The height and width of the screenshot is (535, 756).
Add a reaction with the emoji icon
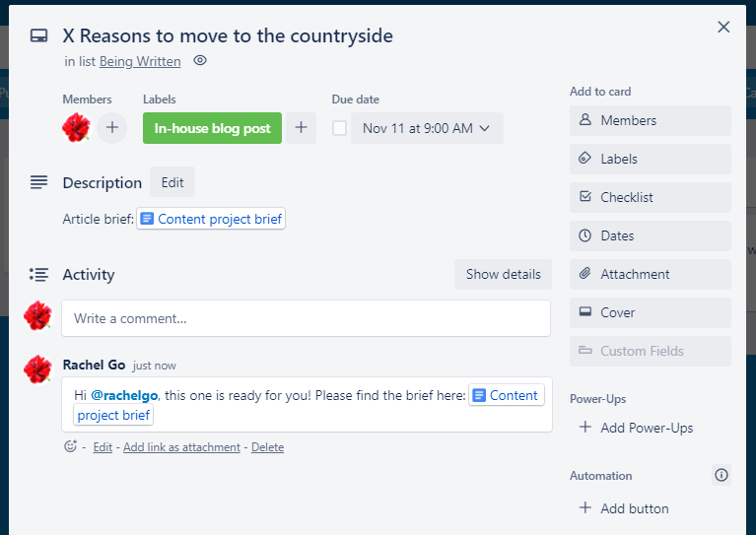click(x=70, y=446)
